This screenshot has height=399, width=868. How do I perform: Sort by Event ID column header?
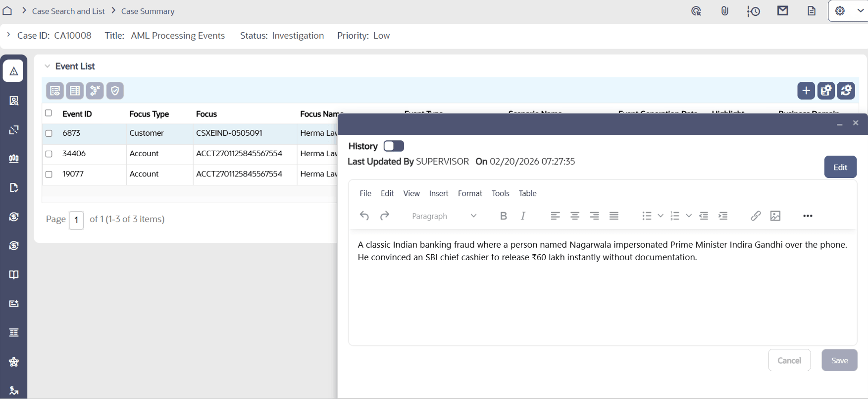click(x=77, y=114)
